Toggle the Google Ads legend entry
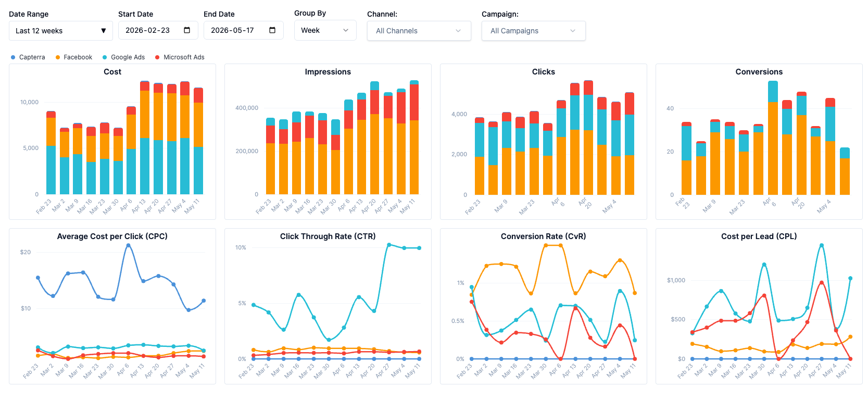 [x=123, y=57]
